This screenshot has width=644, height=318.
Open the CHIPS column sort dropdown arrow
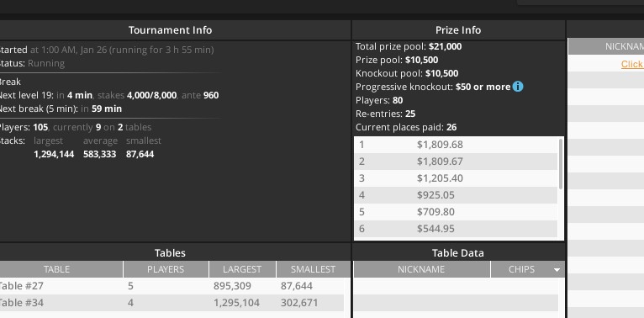point(557,270)
